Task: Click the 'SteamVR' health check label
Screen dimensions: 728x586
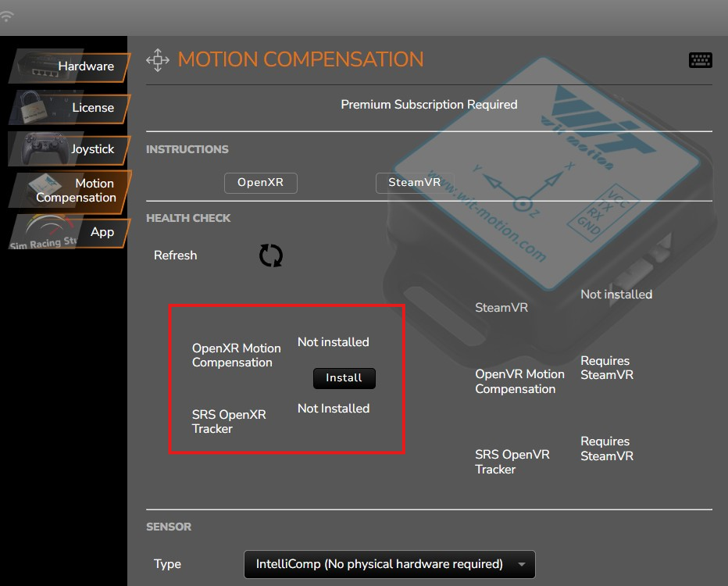Action: (x=501, y=308)
